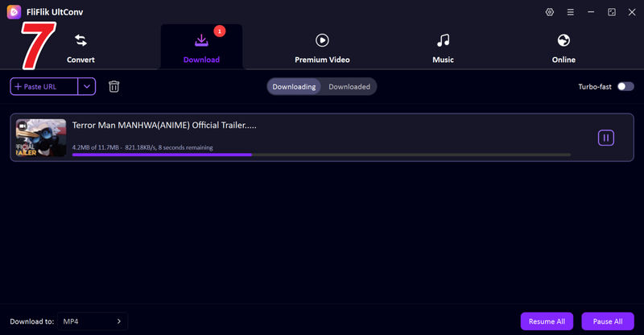Viewport: 644px width, 335px height.
Task: Expand the Paste URL dropdown arrow
Action: 87,86
